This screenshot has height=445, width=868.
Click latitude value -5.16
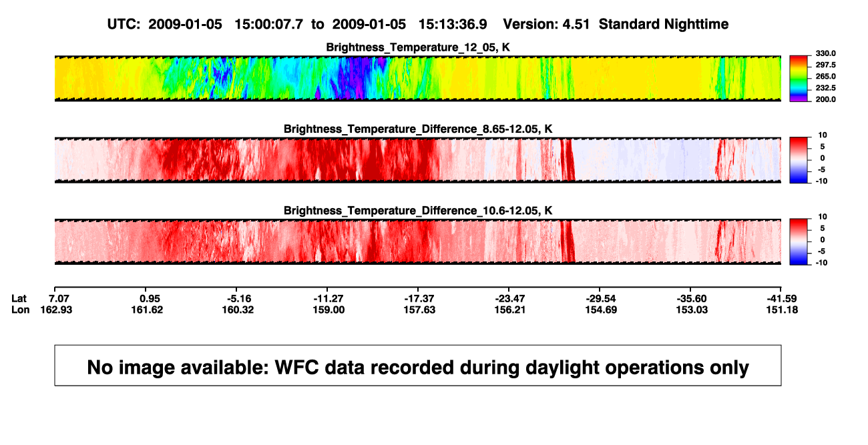coord(240,298)
